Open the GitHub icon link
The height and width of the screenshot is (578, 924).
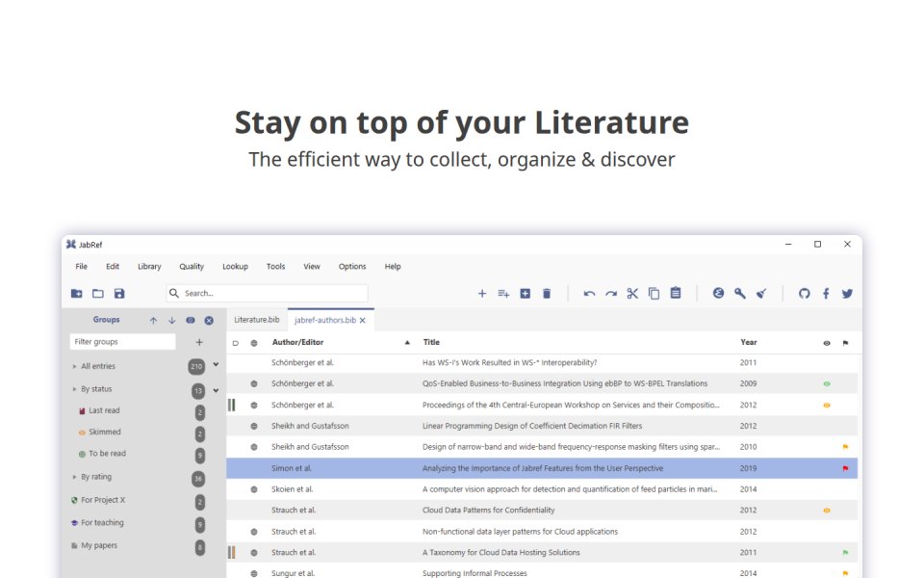(x=804, y=293)
